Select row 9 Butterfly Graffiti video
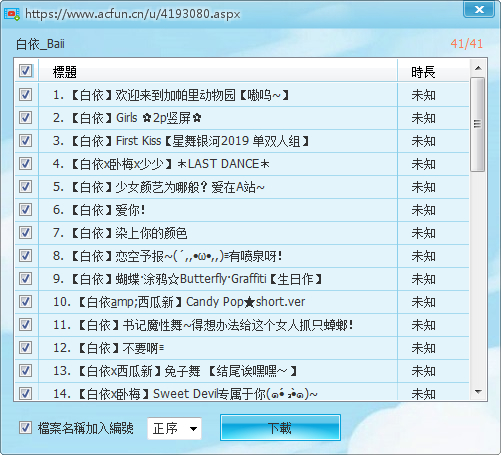501x455 pixels. [242, 279]
